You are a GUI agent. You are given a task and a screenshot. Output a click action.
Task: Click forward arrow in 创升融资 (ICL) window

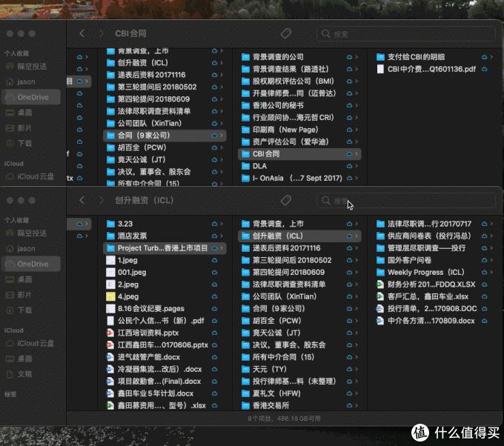(101, 200)
